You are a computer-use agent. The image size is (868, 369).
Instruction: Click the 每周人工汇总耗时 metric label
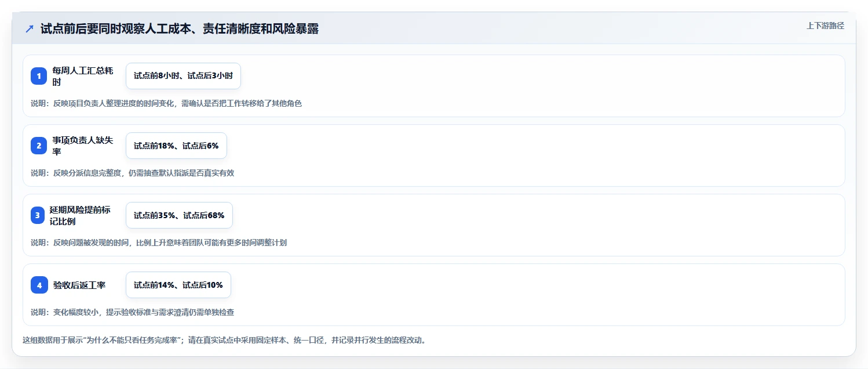[83, 76]
